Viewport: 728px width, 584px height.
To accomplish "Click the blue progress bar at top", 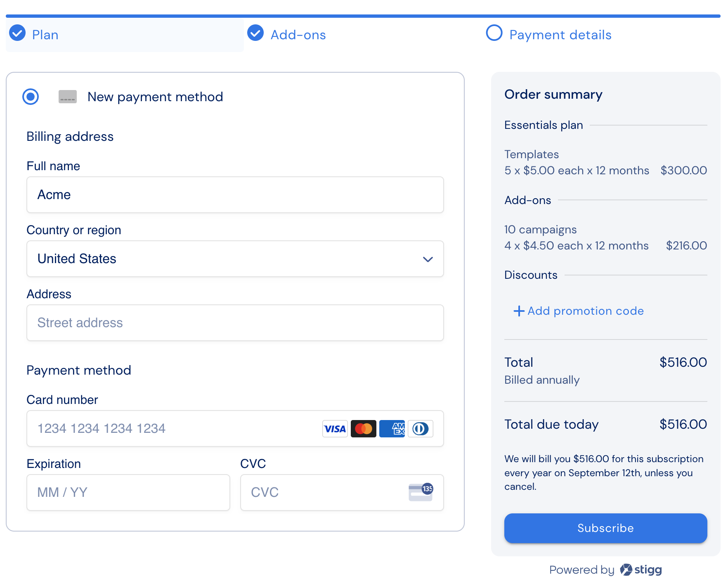I will 363,16.
